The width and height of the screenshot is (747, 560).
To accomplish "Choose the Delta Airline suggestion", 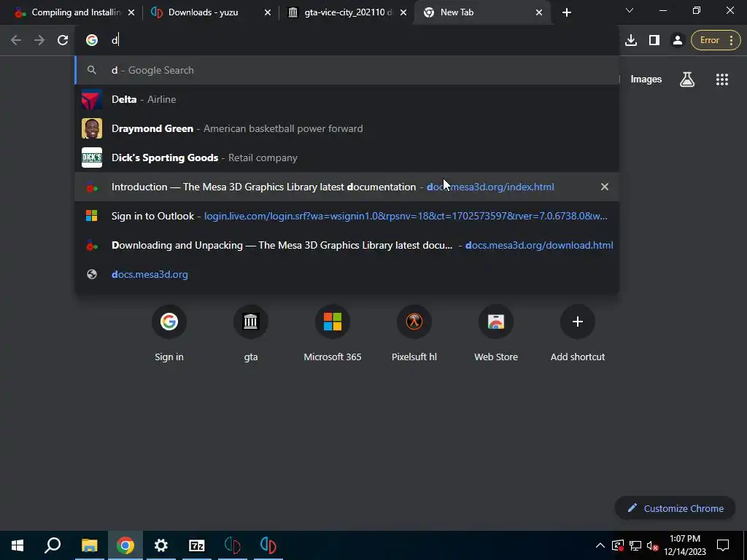I will click(x=347, y=99).
